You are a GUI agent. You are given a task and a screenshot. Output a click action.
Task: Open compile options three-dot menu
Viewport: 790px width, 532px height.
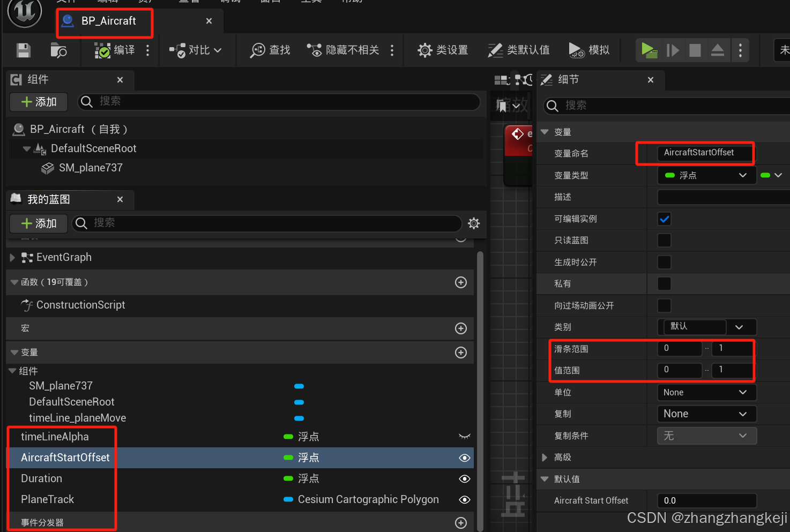[x=148, y=50]
